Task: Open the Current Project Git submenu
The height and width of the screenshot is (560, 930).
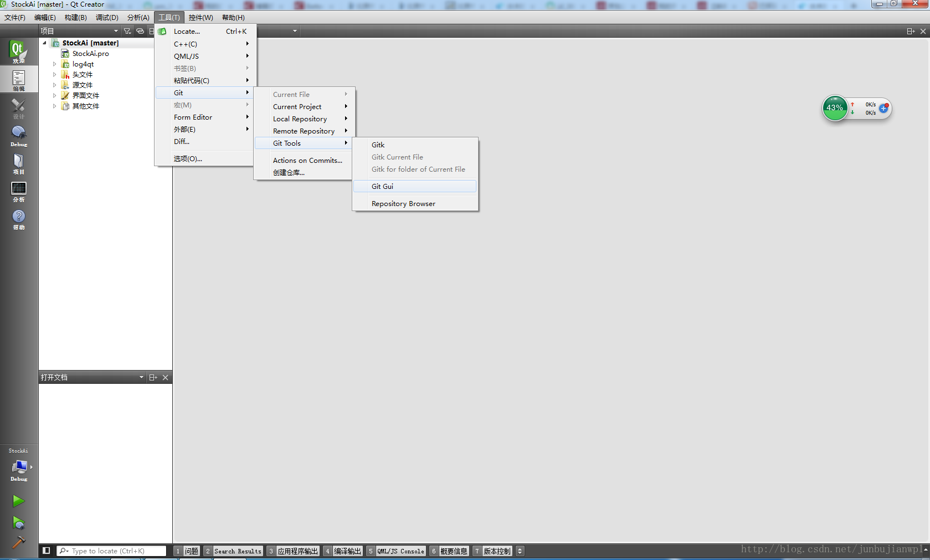Action: [304, 106]
